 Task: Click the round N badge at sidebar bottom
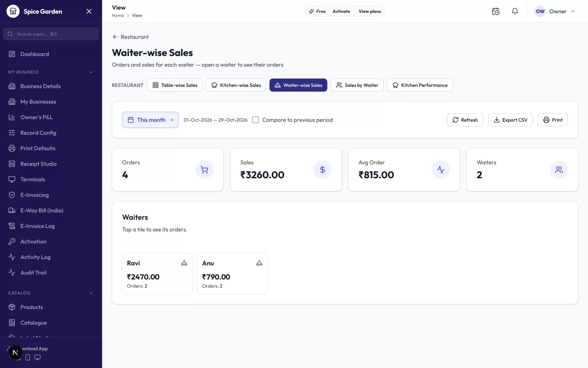coord(15,353)
